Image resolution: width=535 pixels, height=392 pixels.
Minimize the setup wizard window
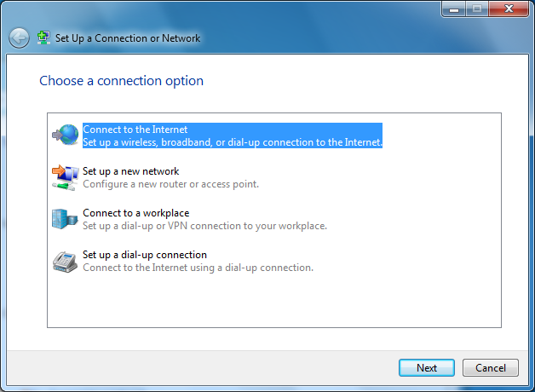[453, 9]
